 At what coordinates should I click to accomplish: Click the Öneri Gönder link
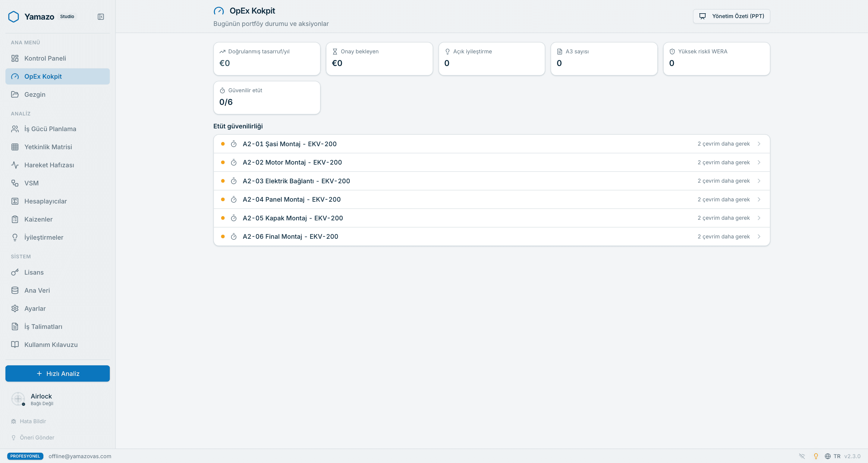(x=33, y=437)
